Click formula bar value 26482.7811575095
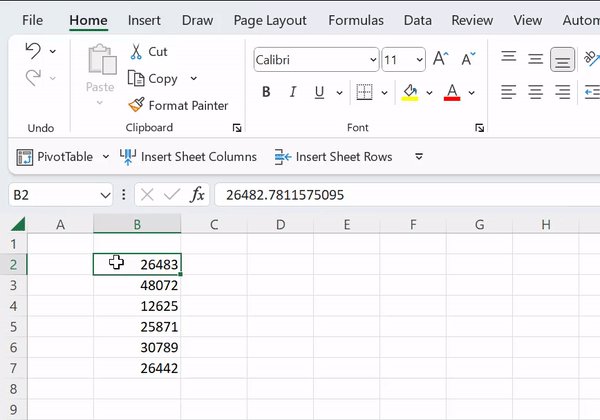 click(x=285, y=195)
